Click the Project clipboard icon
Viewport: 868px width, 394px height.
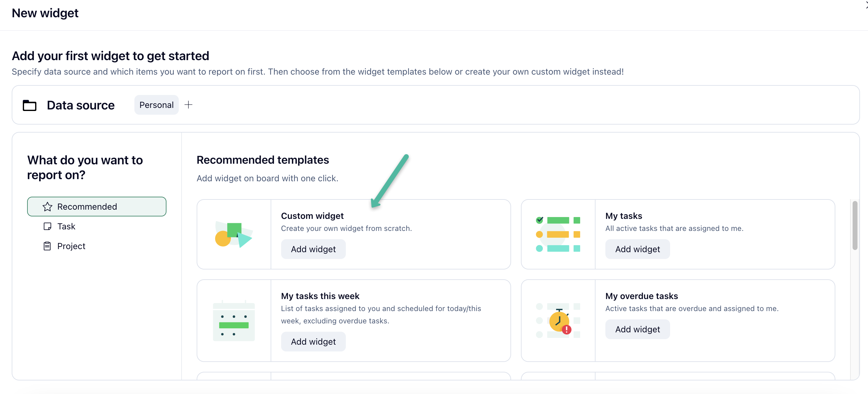pos(47,246)
